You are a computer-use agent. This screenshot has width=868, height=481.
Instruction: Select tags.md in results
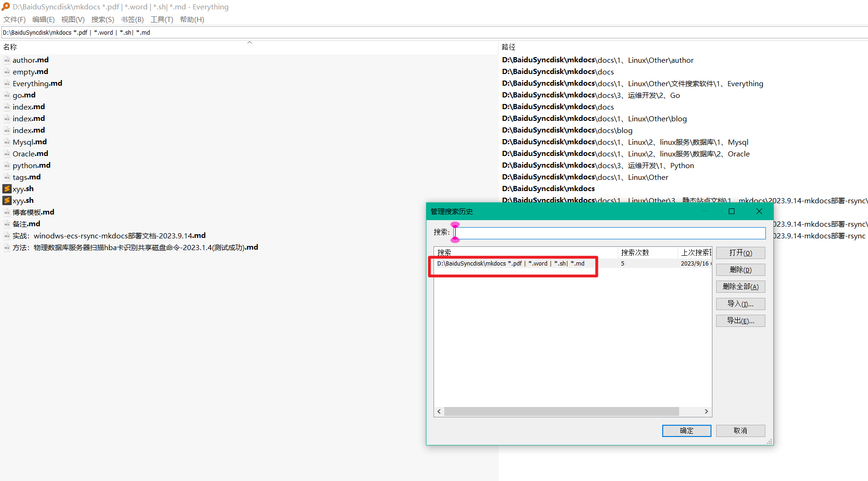coord(27,177)
